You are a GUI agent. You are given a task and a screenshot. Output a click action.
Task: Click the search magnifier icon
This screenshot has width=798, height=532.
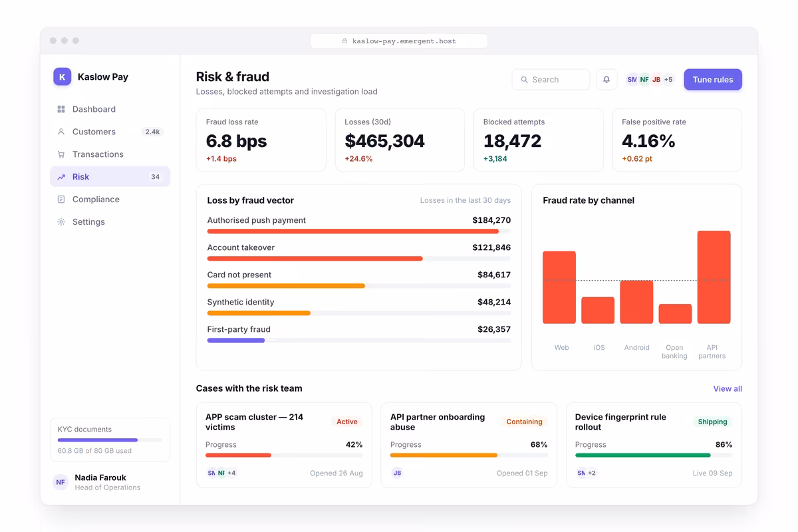(x=525, y=80)
